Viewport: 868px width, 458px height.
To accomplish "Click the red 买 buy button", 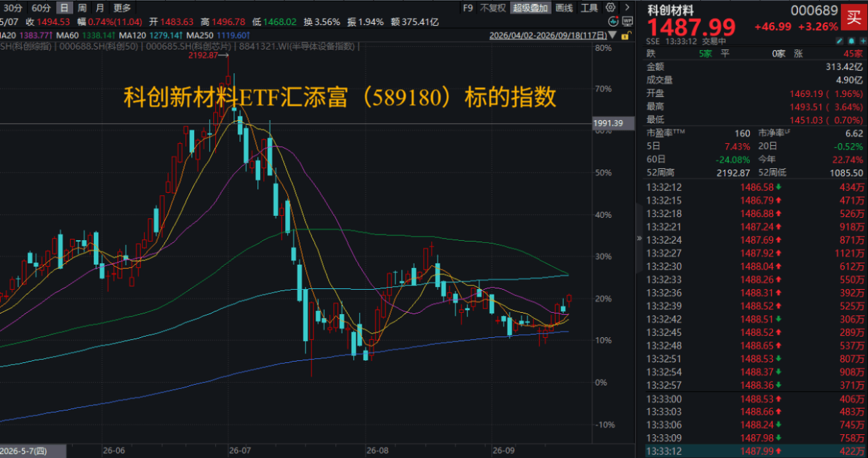I will click(853, 18).
